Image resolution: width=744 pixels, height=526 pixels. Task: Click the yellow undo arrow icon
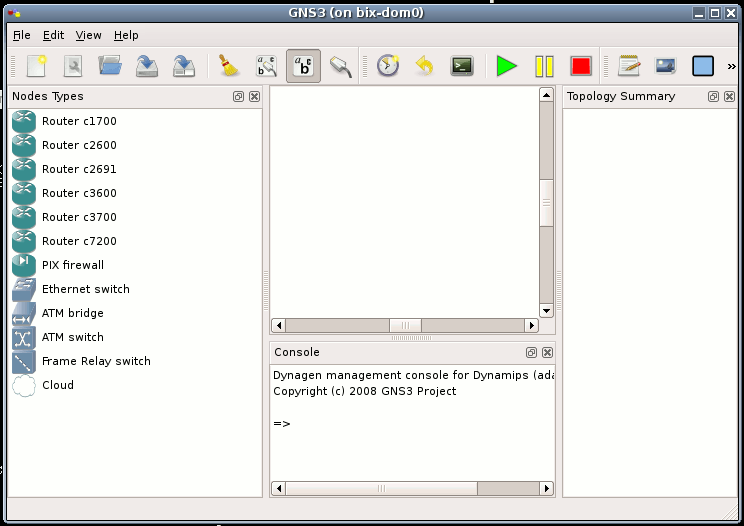coord(425,66)
